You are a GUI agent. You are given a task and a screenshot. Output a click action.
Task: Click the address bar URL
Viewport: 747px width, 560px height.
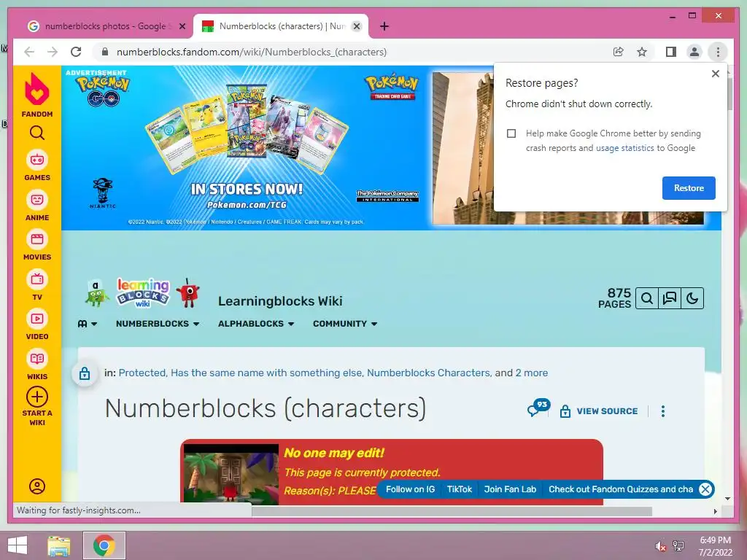click(x=252, y=52)
